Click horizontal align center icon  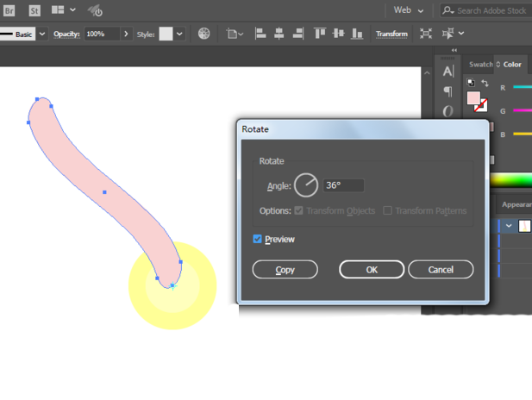pos(279,34)
